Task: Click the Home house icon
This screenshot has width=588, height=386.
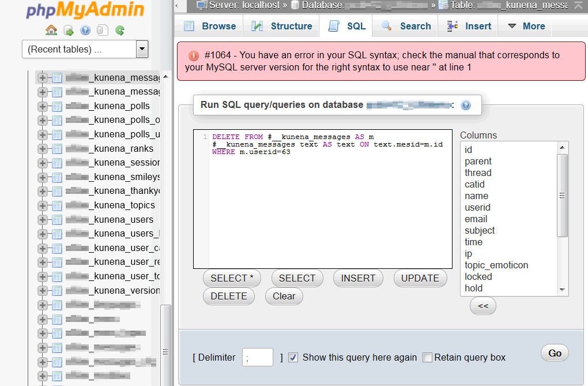Action: pos(51,30)
